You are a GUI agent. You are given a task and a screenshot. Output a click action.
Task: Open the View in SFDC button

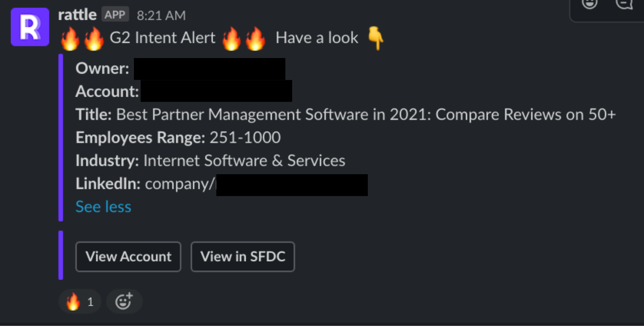tap(243, 257)
